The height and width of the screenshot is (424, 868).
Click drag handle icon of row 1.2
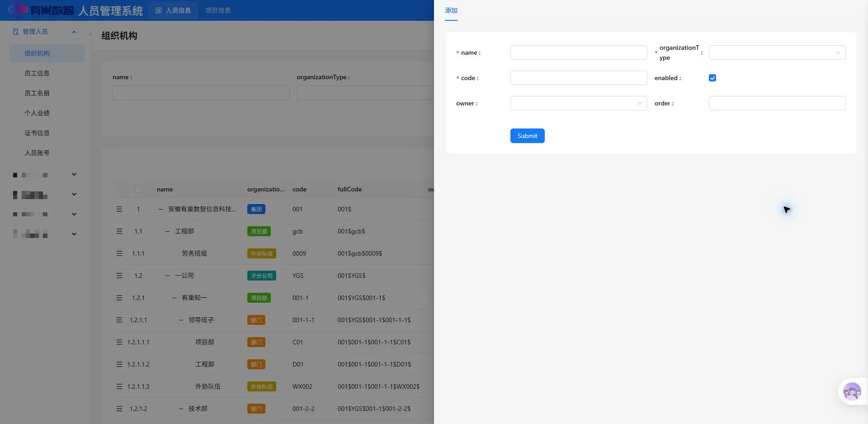[x=119, y=276]
